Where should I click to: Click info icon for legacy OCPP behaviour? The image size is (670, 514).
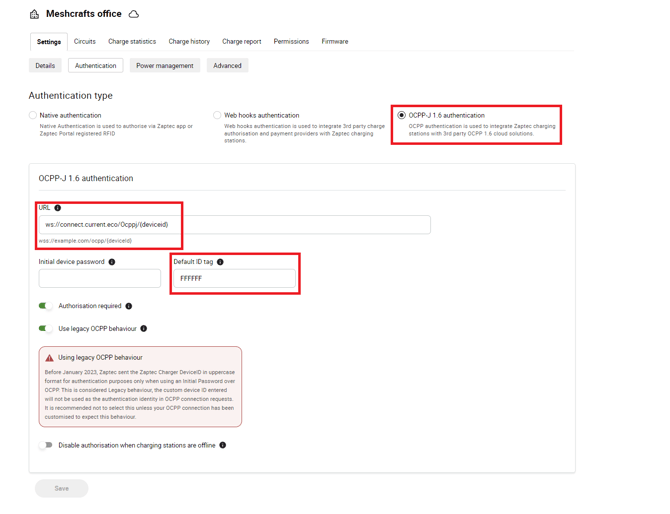pos(144,328)
